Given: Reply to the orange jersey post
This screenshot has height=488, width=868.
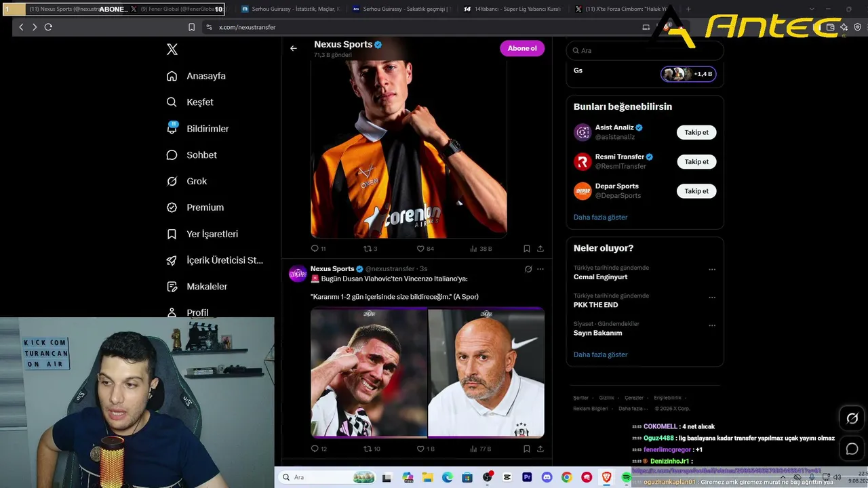Looking at the screenshot, I should pos(318,249).
